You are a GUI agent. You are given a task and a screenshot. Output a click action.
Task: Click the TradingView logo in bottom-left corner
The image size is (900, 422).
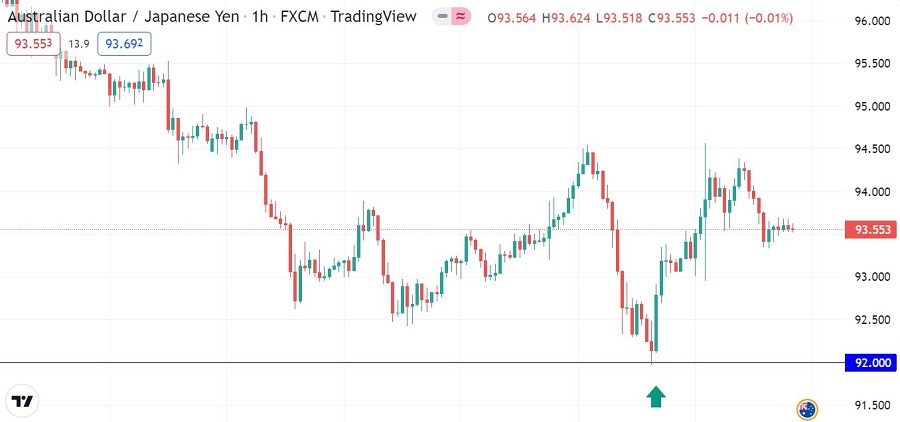pyautogui.click(x=22, y=402)
